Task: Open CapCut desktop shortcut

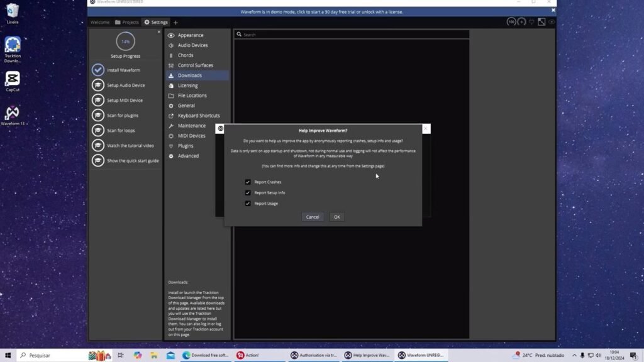Action: pyautogui.click(x=13, y=81)
